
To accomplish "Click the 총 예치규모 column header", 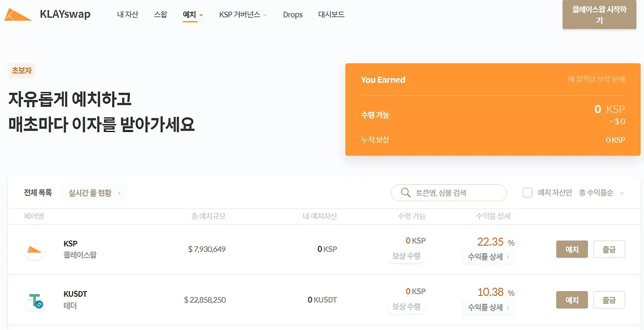I will click(208, 216).
